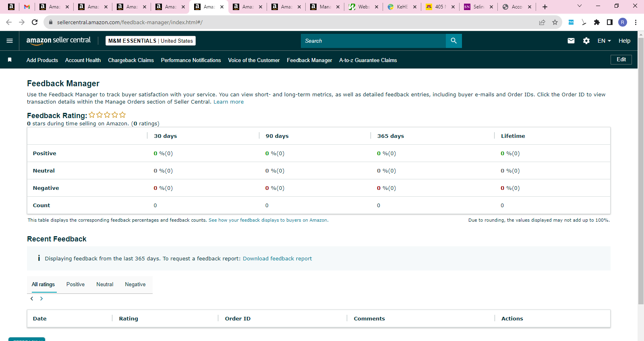Open Performance Notifications in navigation bar

pos(191,60)
